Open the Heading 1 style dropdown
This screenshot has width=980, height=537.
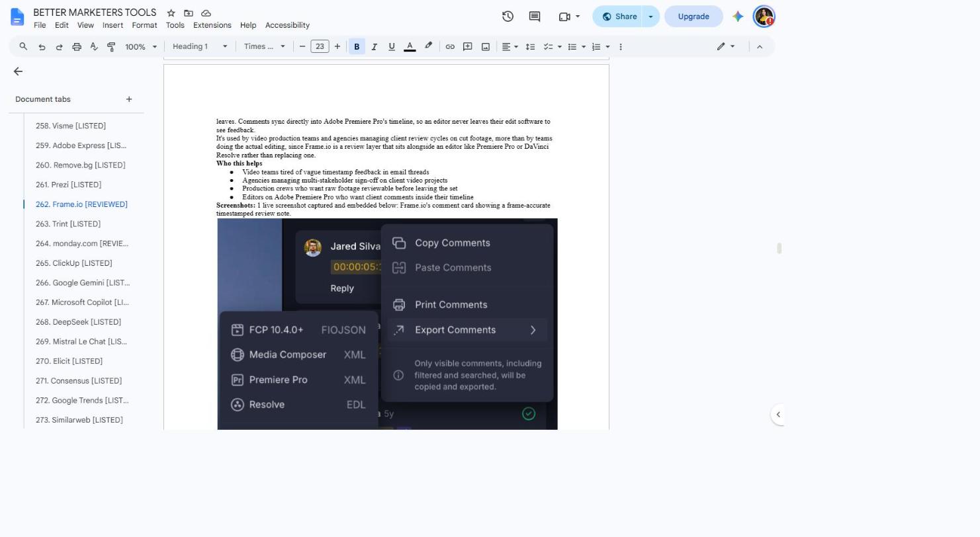pyautogui.click(x=200, y=46)
